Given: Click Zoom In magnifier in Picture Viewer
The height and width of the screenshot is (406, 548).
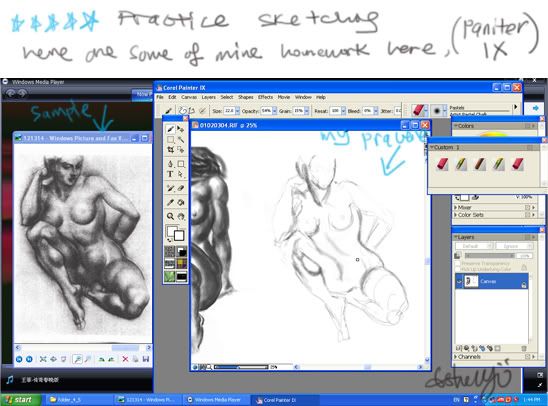Looking at the screenshot, I should click(x=77, y=359).
